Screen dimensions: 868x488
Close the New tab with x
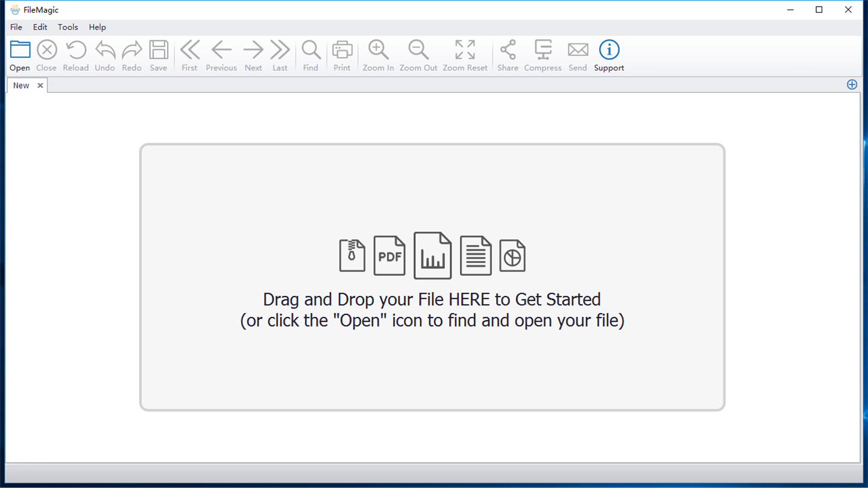(40, 86)
